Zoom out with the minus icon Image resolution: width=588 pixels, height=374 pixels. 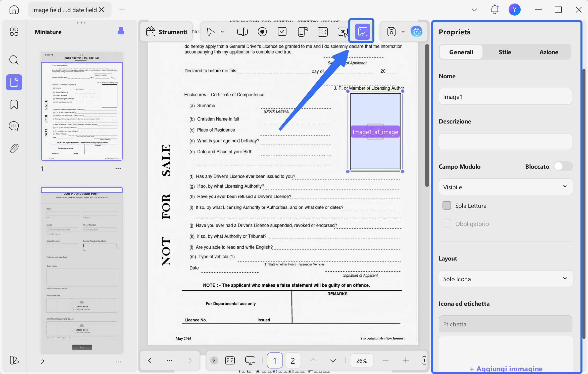tap(386, 360)
